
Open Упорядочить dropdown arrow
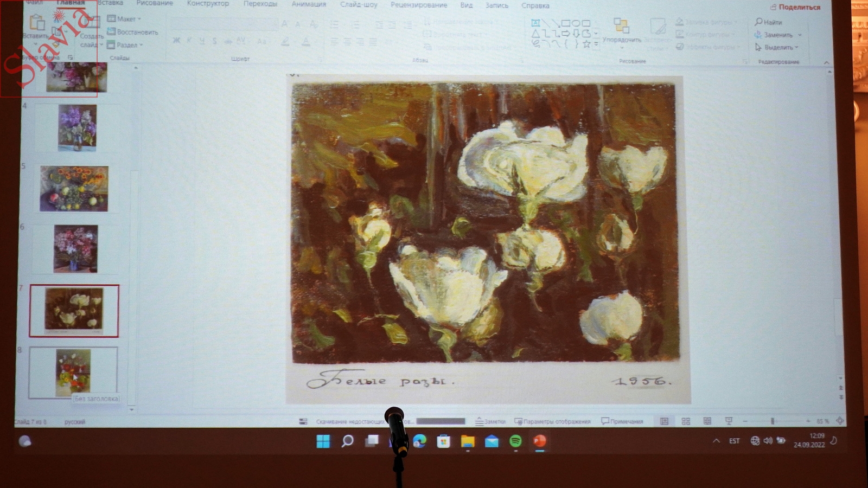pyautogui.click(x=622, y=48)
